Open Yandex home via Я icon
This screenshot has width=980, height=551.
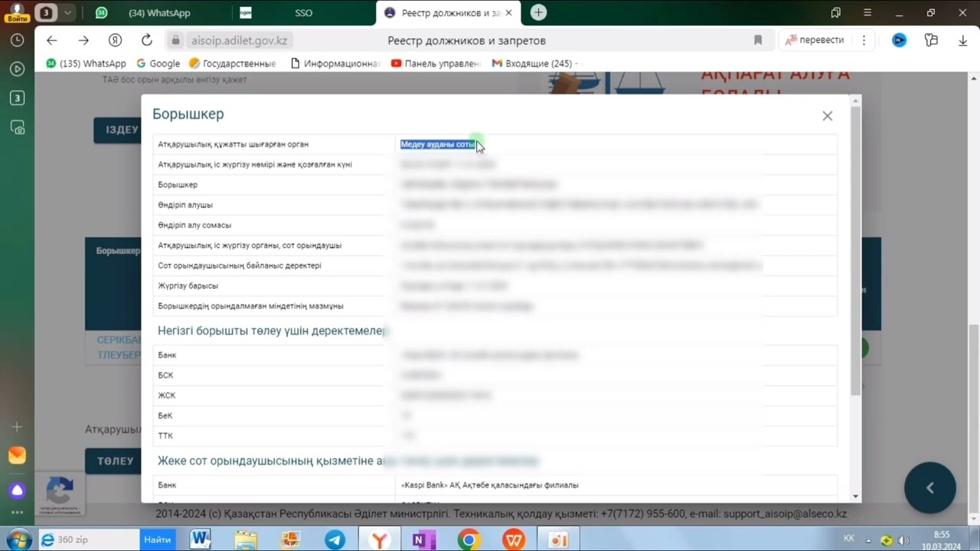coord(115,41)
